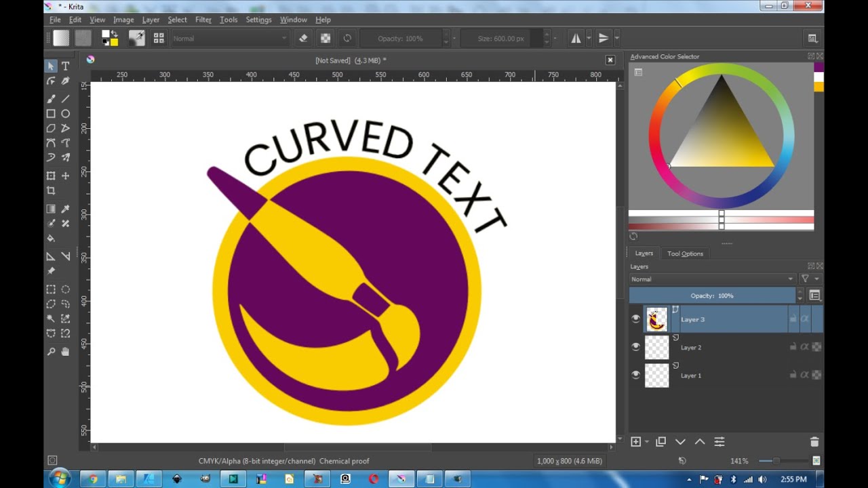Choose the Fill bucket tool
Viewport: 868px width, 488px height.
tap(51, 239)
